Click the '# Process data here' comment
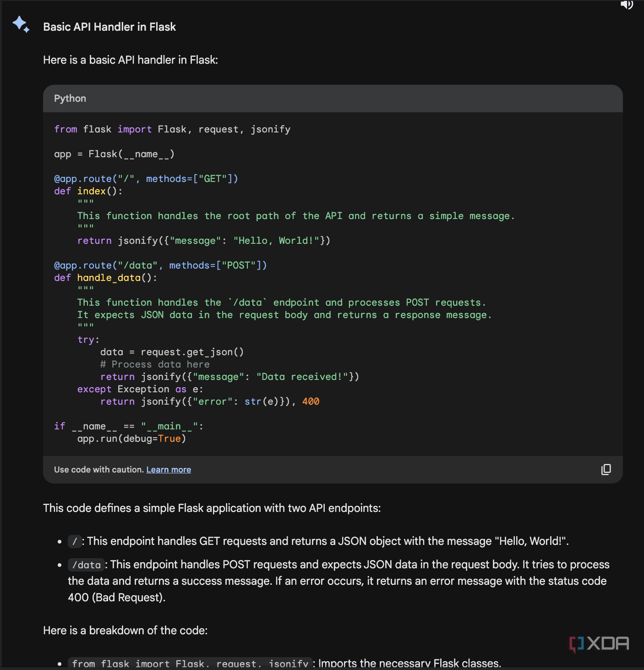Image resolution: width=644 pixels, height=670 pixels. (x=155, y=364)
